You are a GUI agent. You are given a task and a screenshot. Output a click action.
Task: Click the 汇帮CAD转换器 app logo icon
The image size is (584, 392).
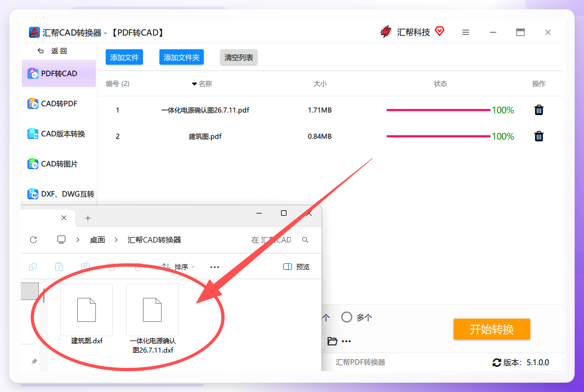click(35, 32)
